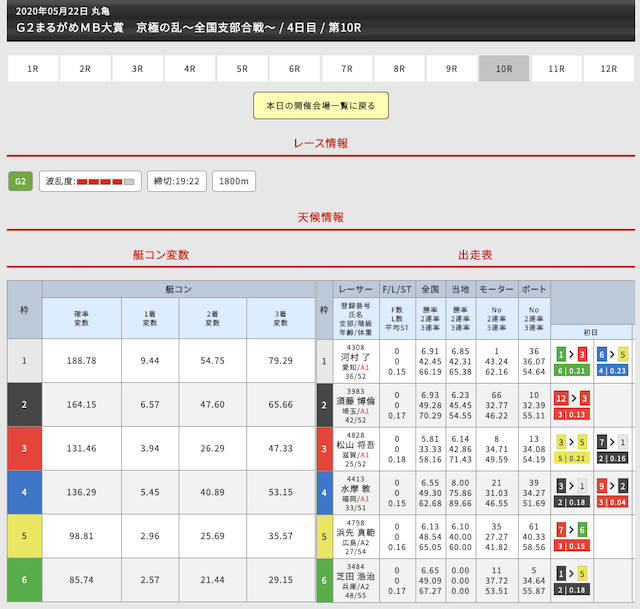Click the モーター column header
Screen dimensions: 640x609
(497, 289)
